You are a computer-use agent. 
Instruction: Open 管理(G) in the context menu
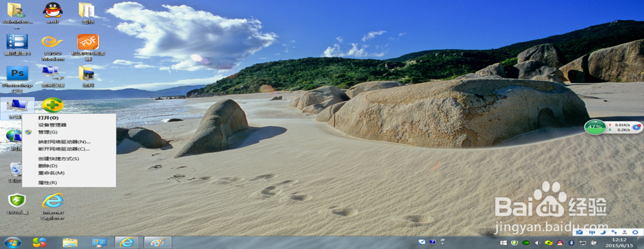click(x=69, y=132)
